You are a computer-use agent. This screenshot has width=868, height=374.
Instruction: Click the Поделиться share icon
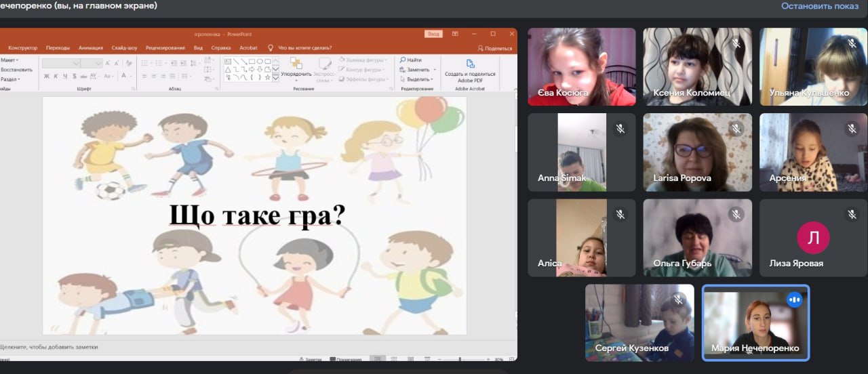(481, 48)
